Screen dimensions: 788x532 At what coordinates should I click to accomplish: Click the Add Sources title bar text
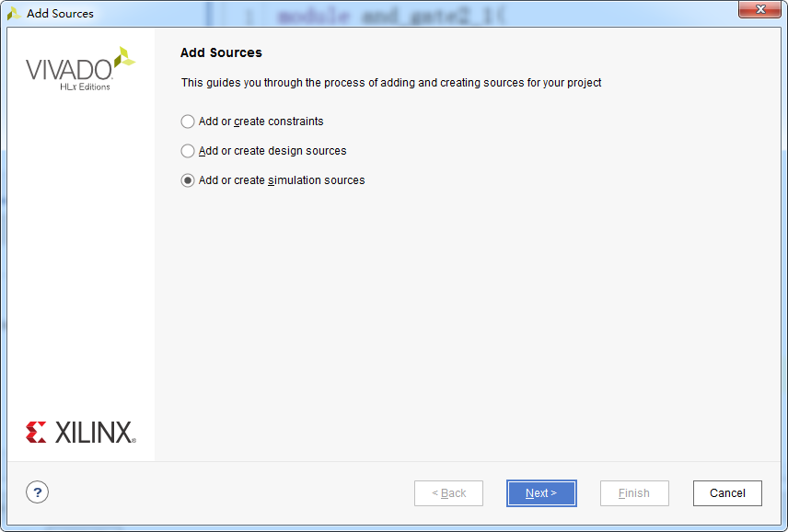[x=61, y=14]
